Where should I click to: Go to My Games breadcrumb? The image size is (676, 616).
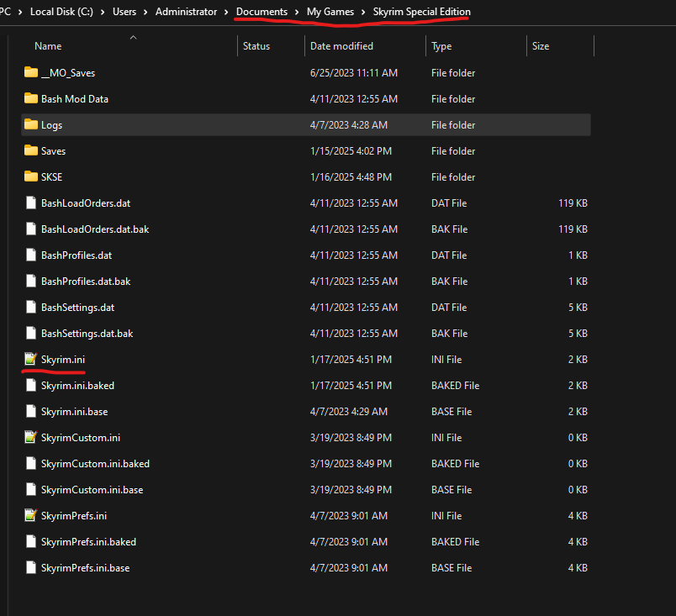[x=330, y=12]
